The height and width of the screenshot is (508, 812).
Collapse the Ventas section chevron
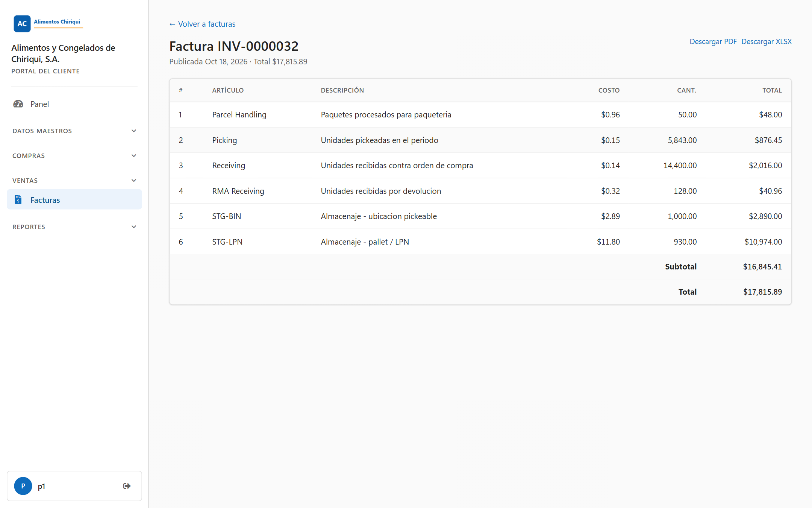[133, 181]
